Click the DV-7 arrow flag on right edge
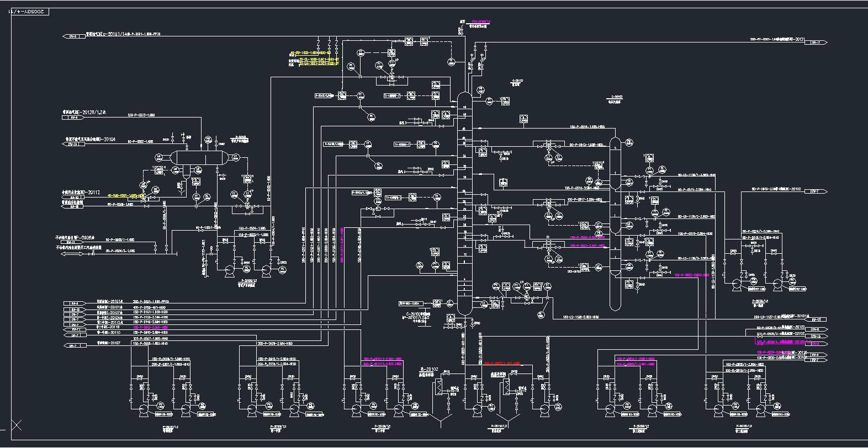 click(818, 191)
